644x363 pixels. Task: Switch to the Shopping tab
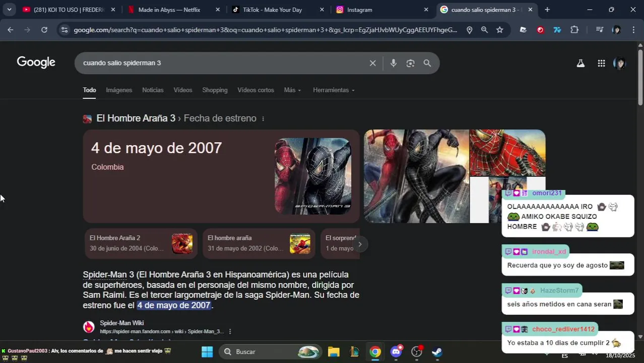[215, 90]
